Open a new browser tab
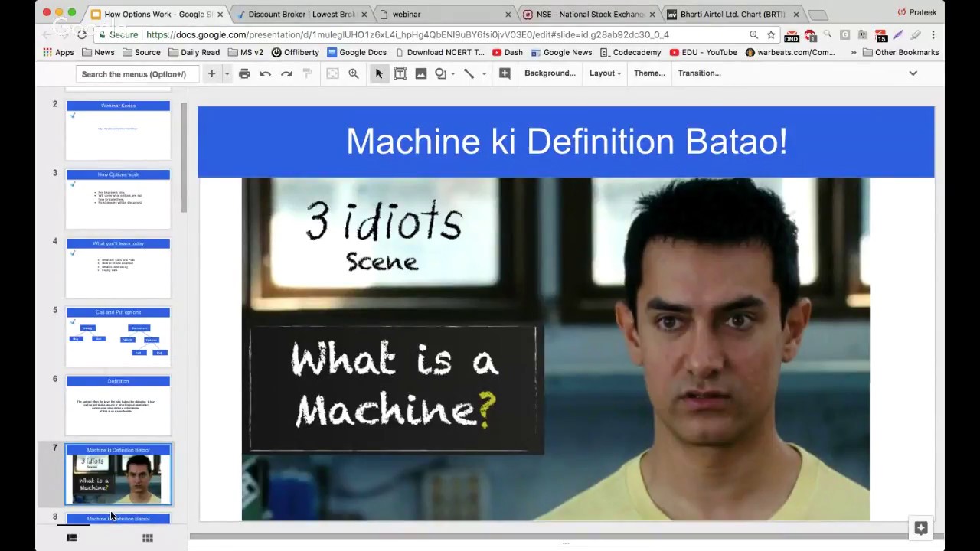Viewport: 980px width, 551px height. point(818,15)
